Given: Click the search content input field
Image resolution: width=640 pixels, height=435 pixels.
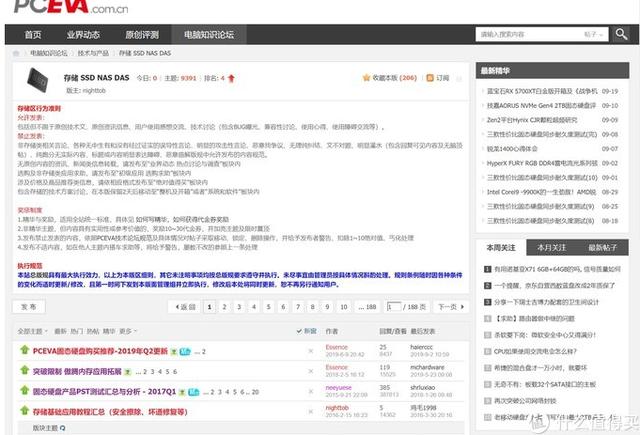Looking at the screenshot, I should coord(531,35).
